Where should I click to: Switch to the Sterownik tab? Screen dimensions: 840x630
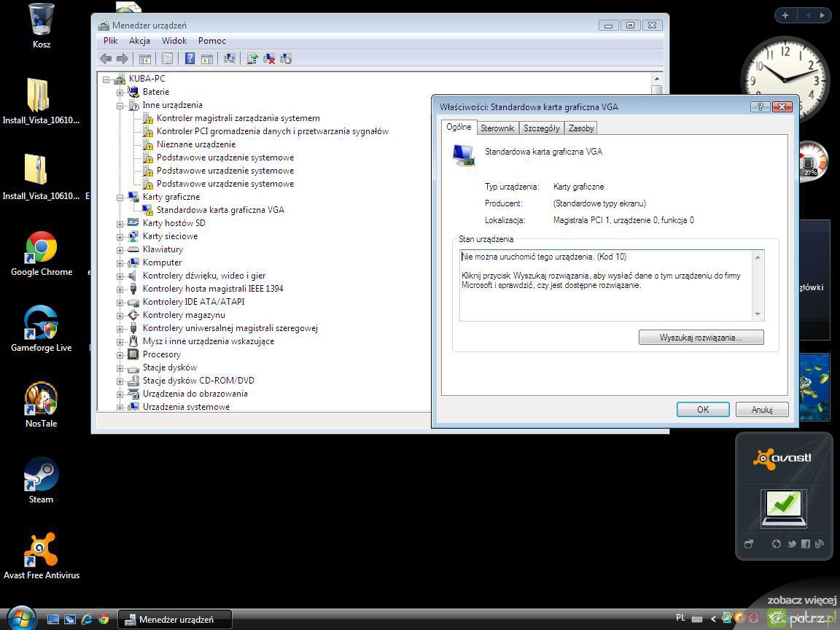[497, 128]
